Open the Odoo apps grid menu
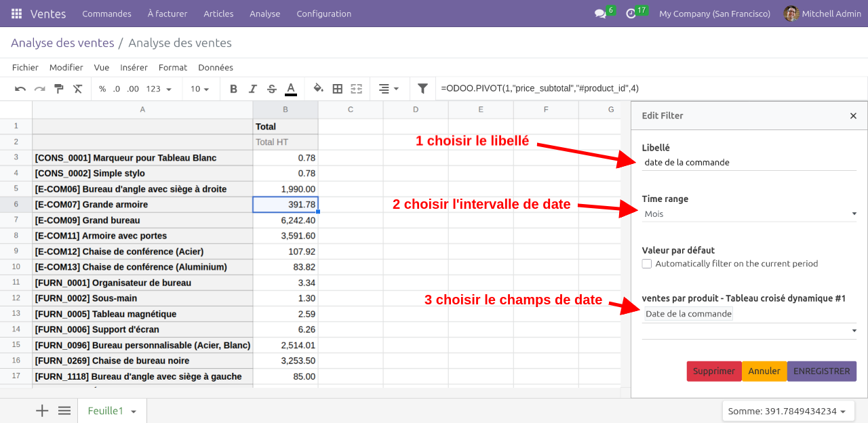This screenshot has height=423, width=868. [x=16, y=14]
